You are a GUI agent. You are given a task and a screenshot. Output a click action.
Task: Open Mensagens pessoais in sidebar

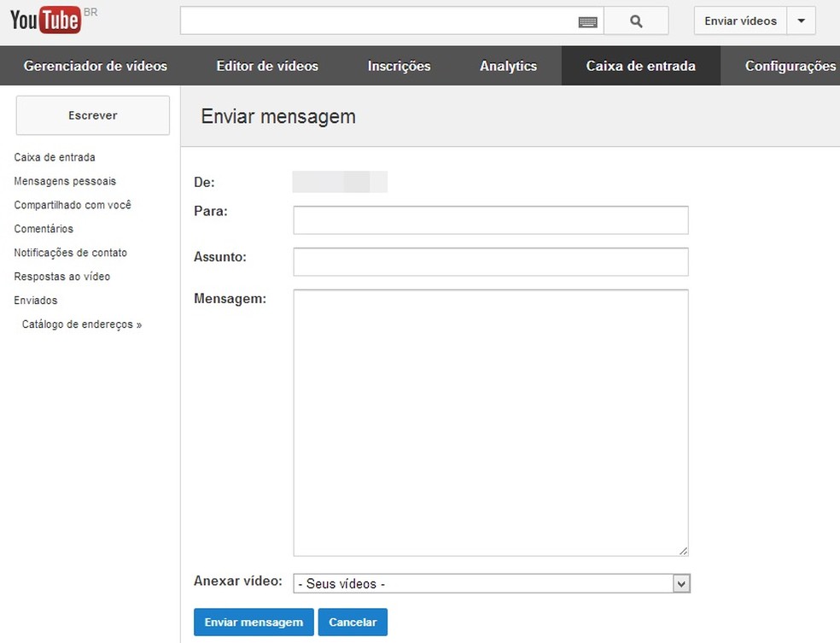[65, 181]
